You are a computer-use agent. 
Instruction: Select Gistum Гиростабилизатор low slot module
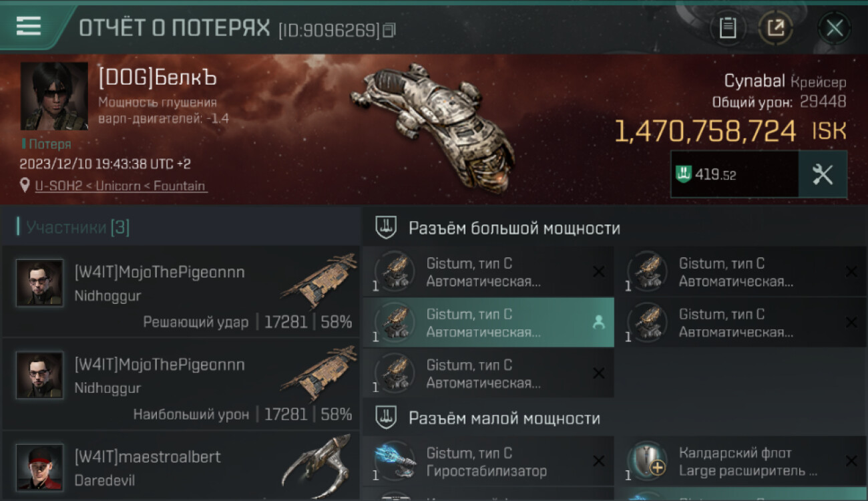(x=488, y=462)
